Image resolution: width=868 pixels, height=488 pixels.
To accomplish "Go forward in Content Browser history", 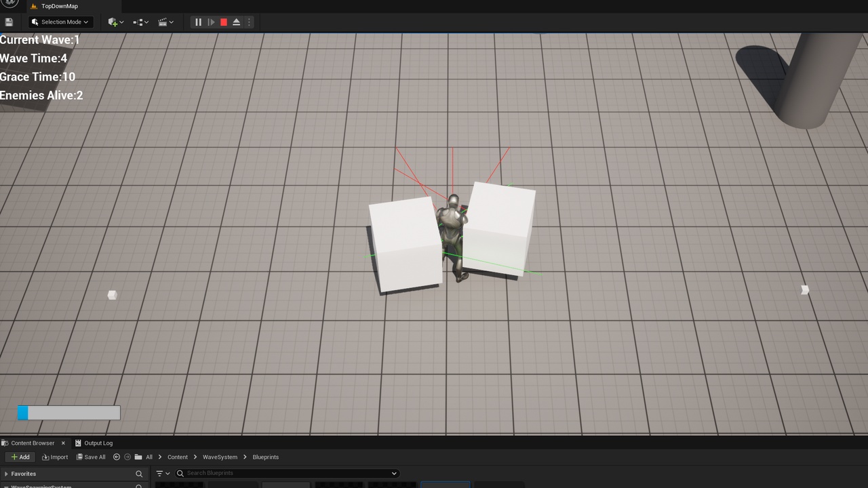I will [127, 457].
